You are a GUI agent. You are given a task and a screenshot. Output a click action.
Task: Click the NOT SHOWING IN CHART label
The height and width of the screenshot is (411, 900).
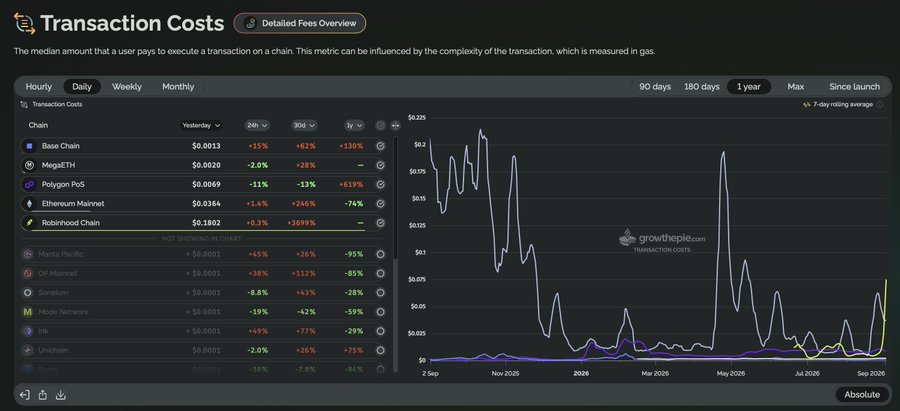click(203, 238)
